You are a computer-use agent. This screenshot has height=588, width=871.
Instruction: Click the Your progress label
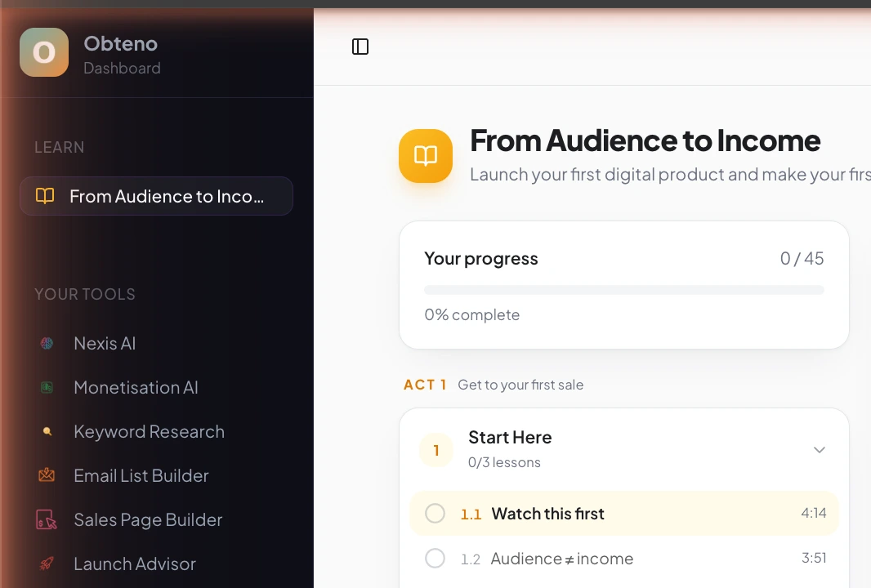click(481, 259)
